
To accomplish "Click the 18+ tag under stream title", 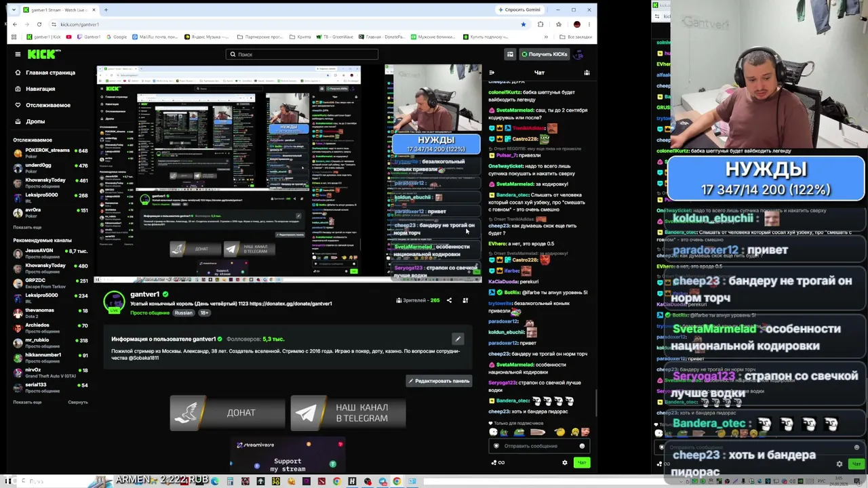I will coord(203,313).
